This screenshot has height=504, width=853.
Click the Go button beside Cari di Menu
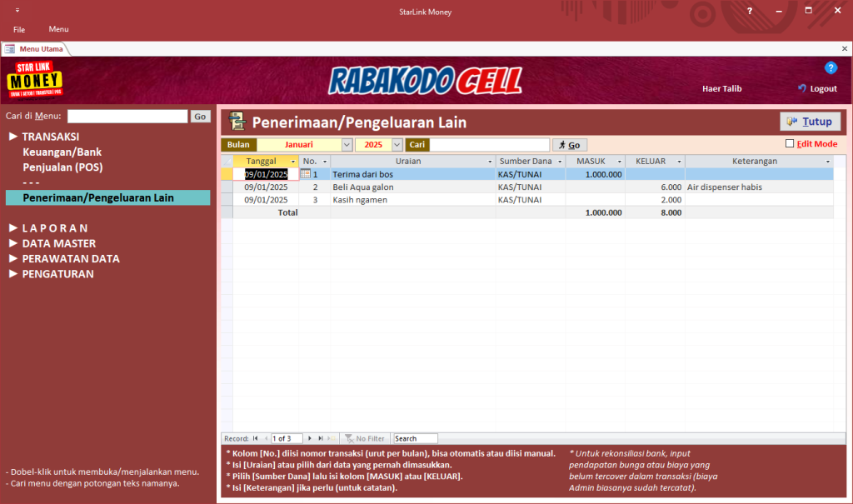click(200, 117)
